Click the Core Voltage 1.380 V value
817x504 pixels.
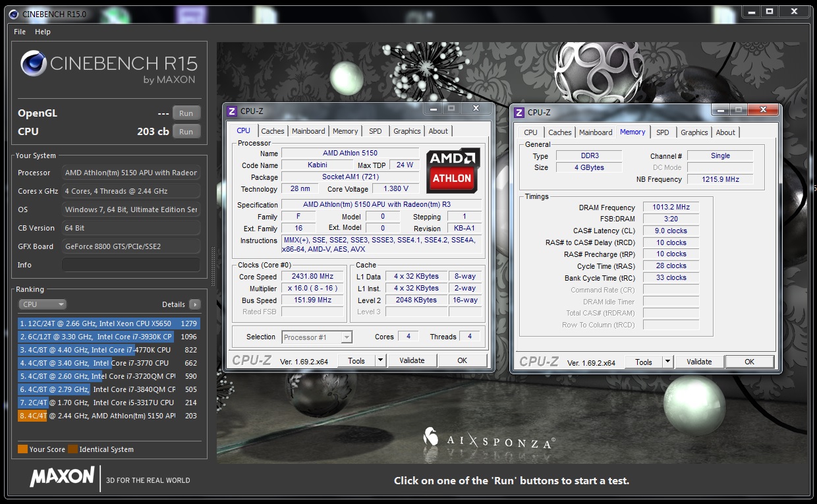[x=395, y=189]
